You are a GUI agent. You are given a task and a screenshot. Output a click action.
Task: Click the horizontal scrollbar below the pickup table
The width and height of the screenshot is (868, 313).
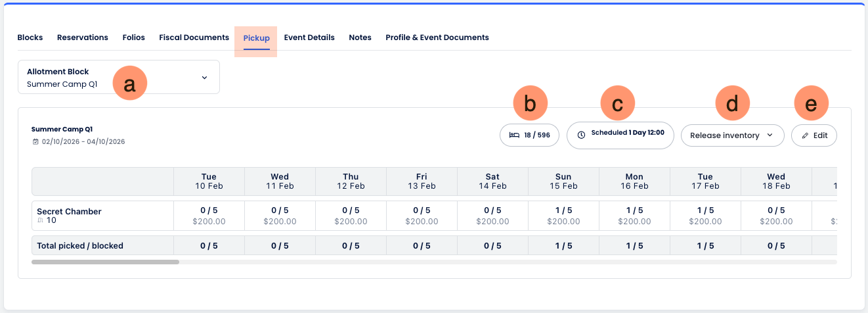[105, 262]
